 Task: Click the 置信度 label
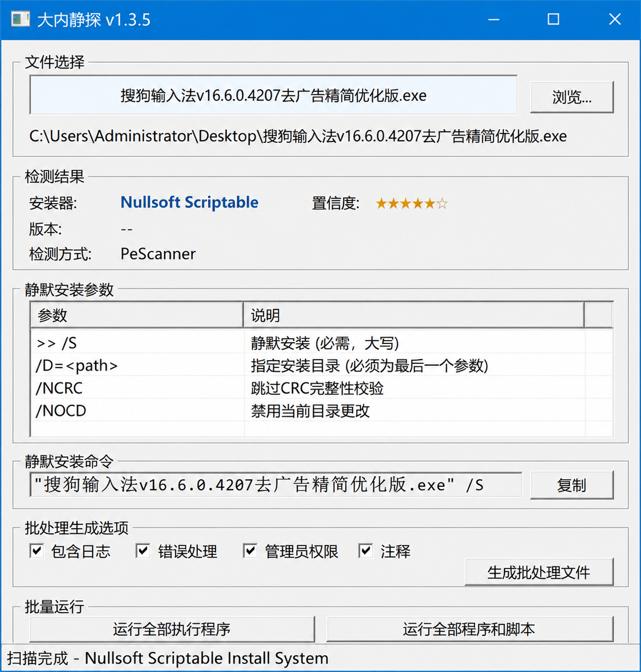(x=335, y=203)
